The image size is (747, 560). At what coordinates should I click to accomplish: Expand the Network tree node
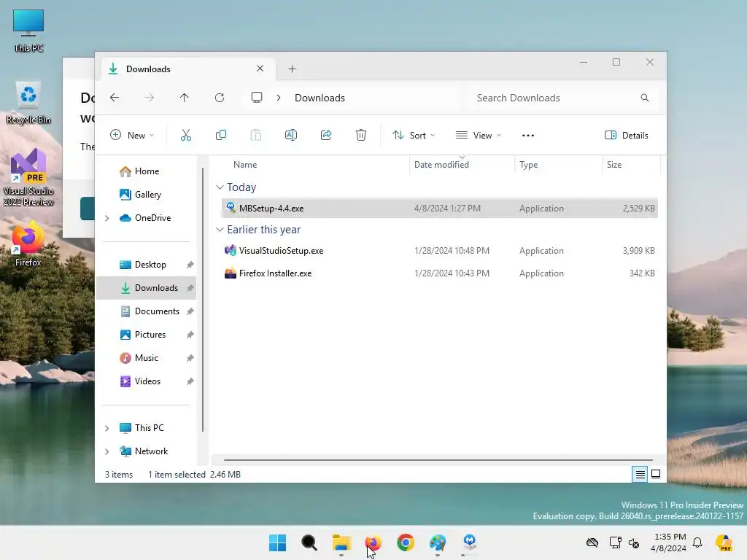[x=107, y=451]
